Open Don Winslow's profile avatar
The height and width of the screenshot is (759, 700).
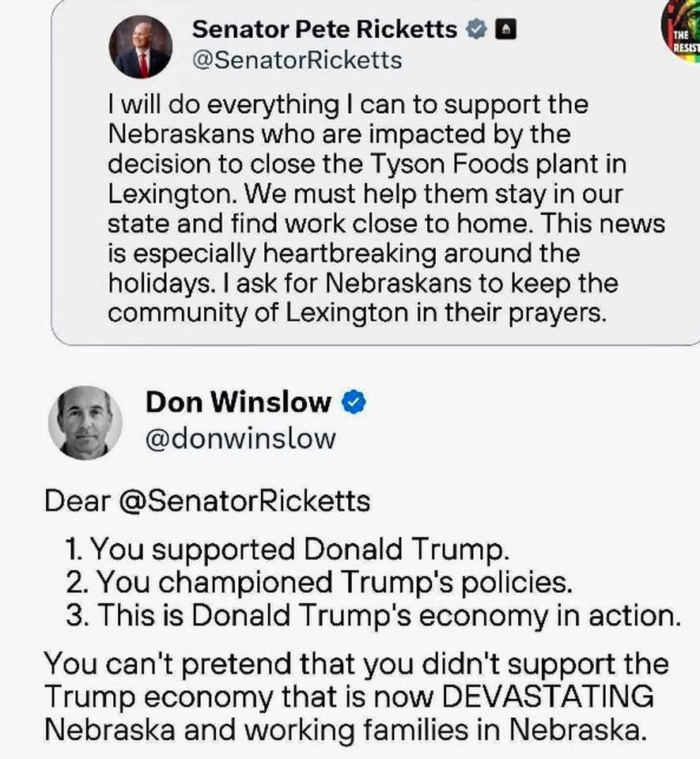point(85,422)
